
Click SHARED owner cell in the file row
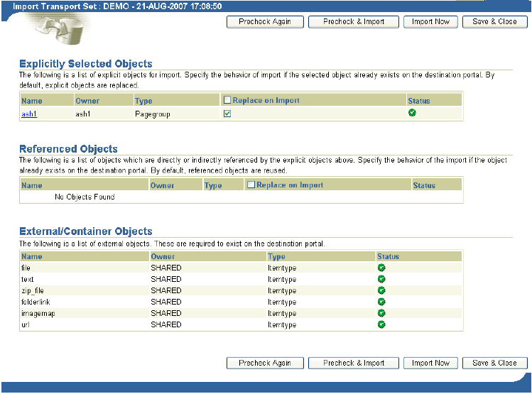point(166,268)
